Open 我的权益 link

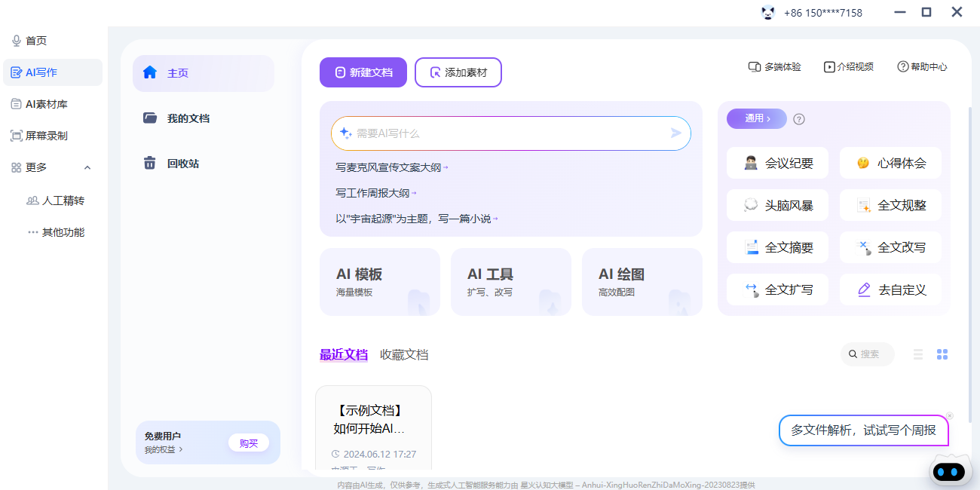(x=164, y=450)
